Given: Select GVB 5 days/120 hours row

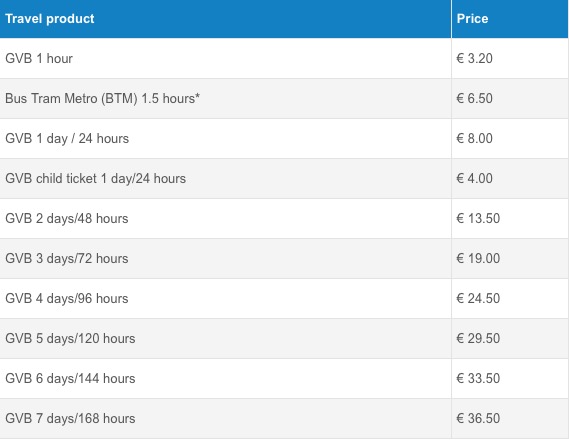Looking at the screenshot, I should click(x=284, y=338).
